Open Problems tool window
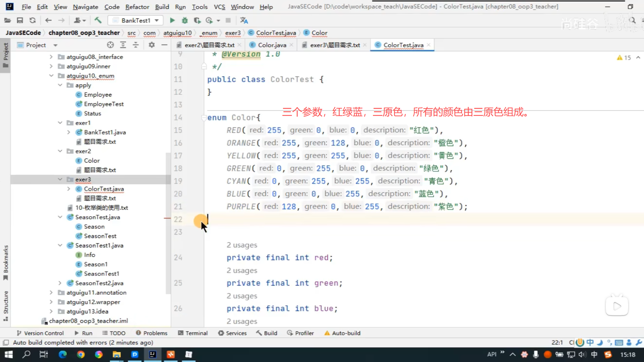The image size is (644, 362). click(x=152, y=333)
